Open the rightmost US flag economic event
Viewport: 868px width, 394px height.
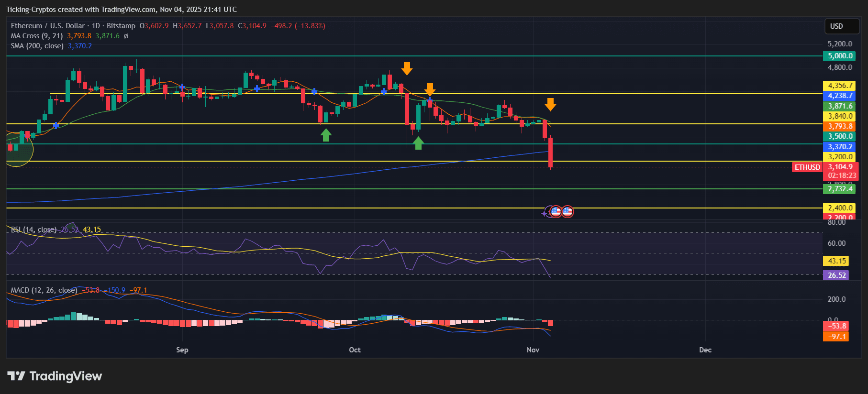coord(568,211)
